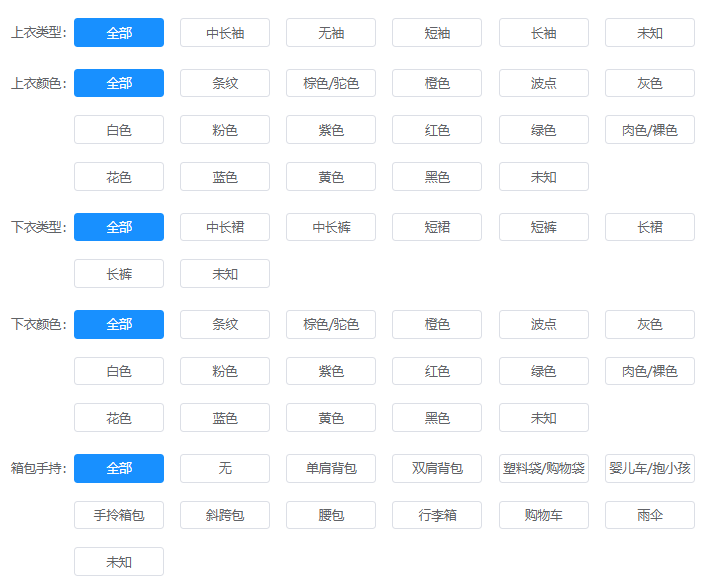The width and height of the screenshot is (713, 583).
Task: Select 蓝色 in 下衣颜色 row
Action: [225, 418]
